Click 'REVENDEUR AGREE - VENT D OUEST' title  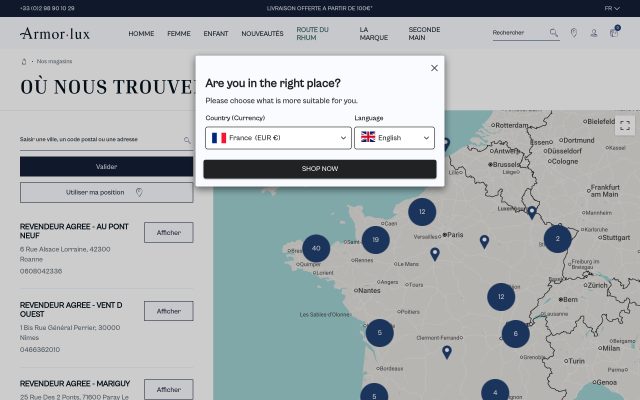(71, 310)
